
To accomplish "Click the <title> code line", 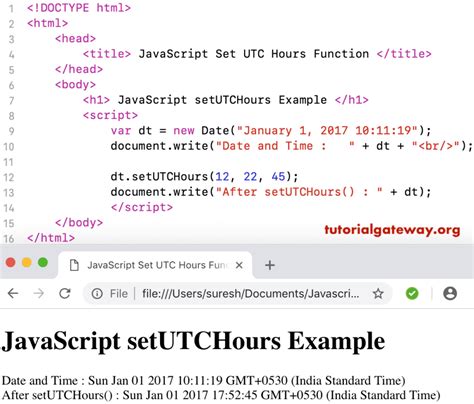I will [x=257, y=54].
